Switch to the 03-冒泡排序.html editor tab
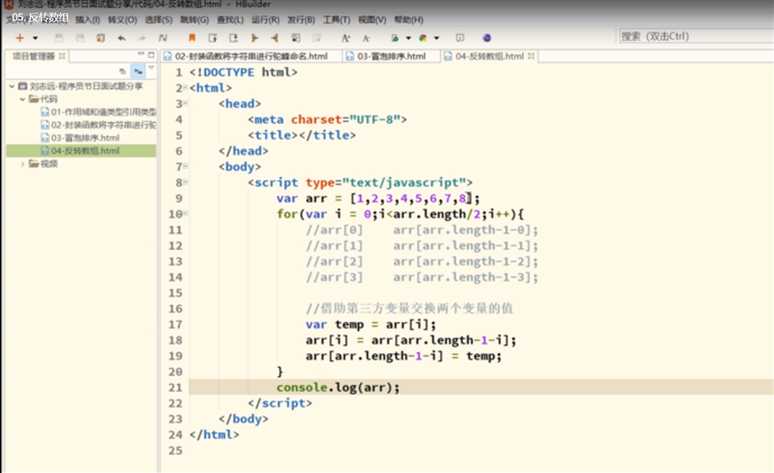The image size is (774, 473). coord(391,56)
